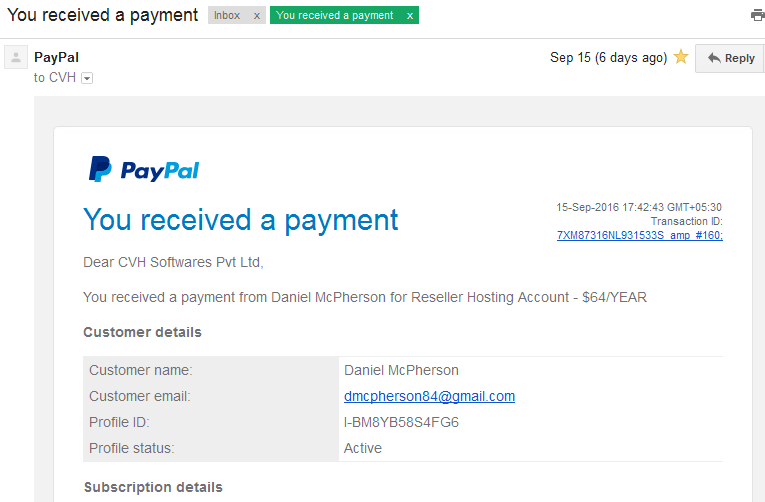Click the 'to CVH' recipient text

(x=55, y=78)
